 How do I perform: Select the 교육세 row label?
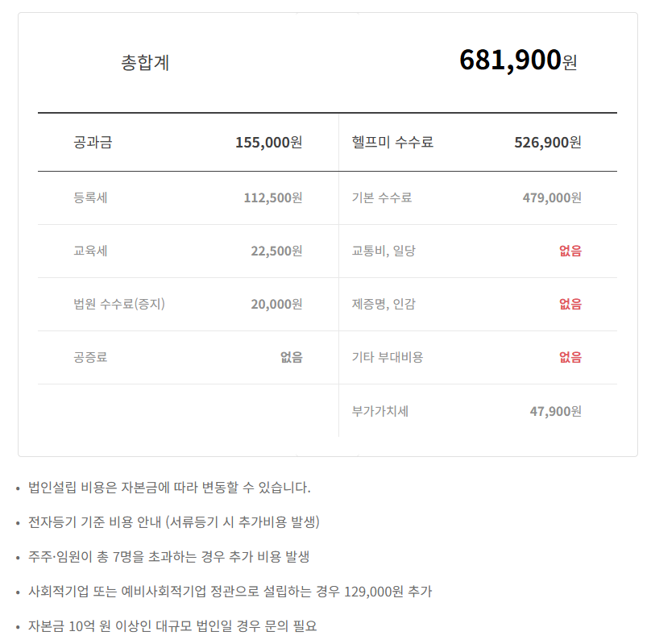[x=90, y=251]
